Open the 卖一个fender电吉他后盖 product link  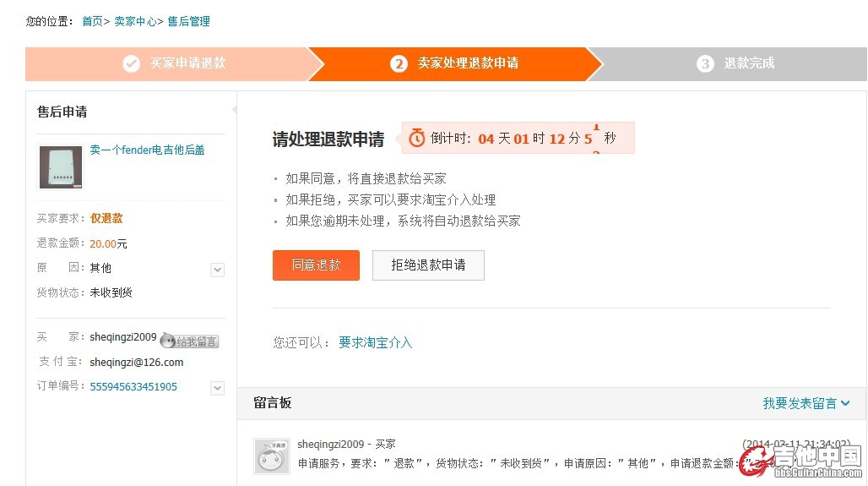point(148,150)
